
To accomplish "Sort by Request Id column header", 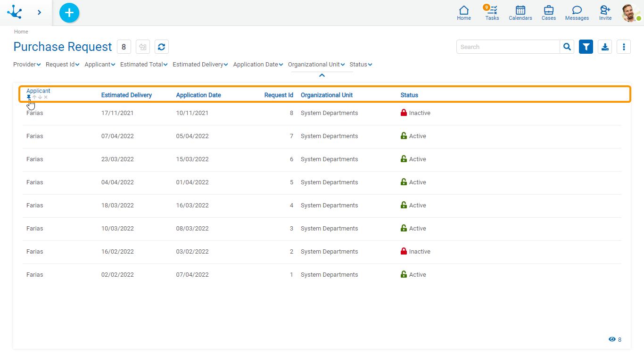I will 279,95.
